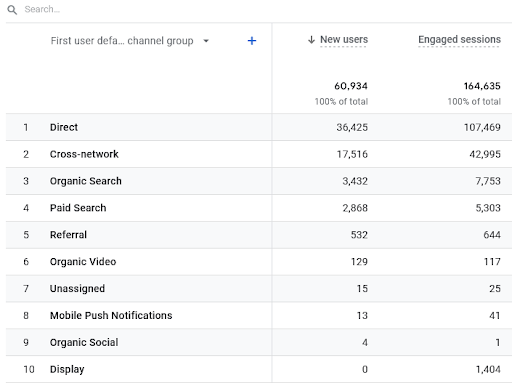Click Display engaged sessions value 1,404

[x=488, y=369]
